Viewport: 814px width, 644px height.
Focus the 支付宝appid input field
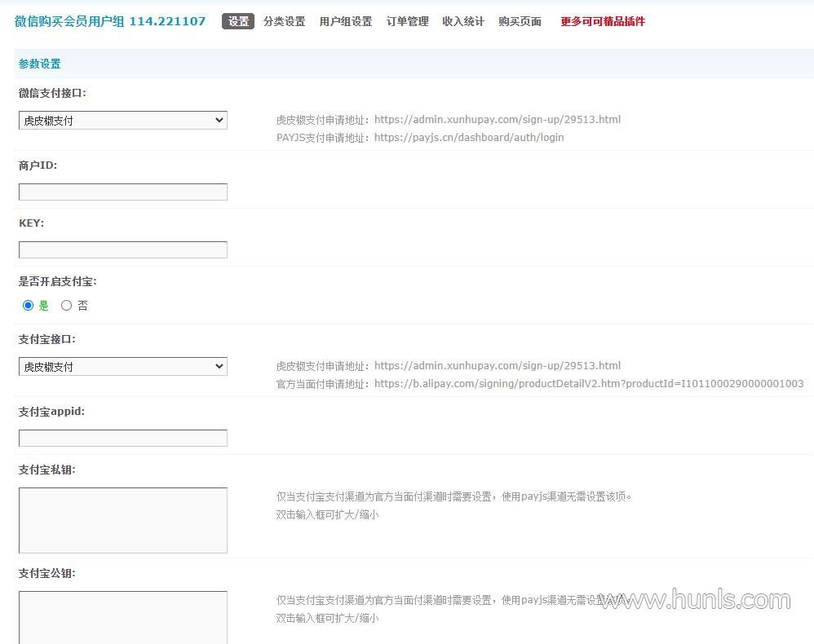click(x=123, y=438)
